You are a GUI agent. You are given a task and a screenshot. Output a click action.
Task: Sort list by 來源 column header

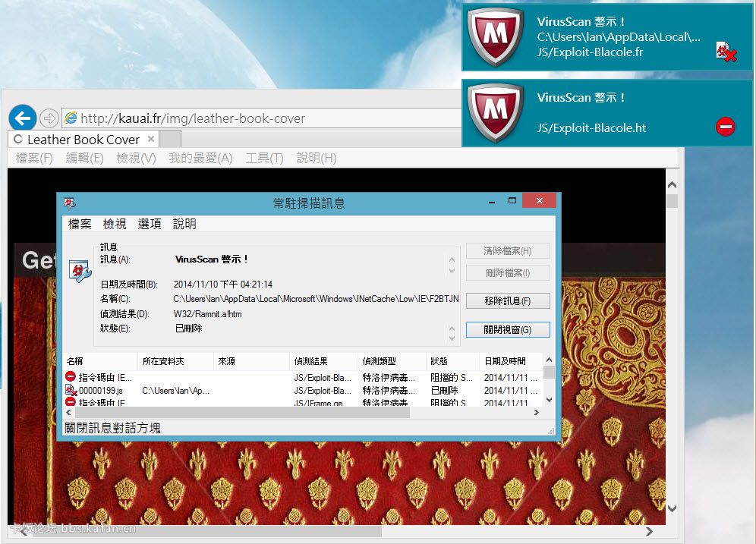pos(251,361)
